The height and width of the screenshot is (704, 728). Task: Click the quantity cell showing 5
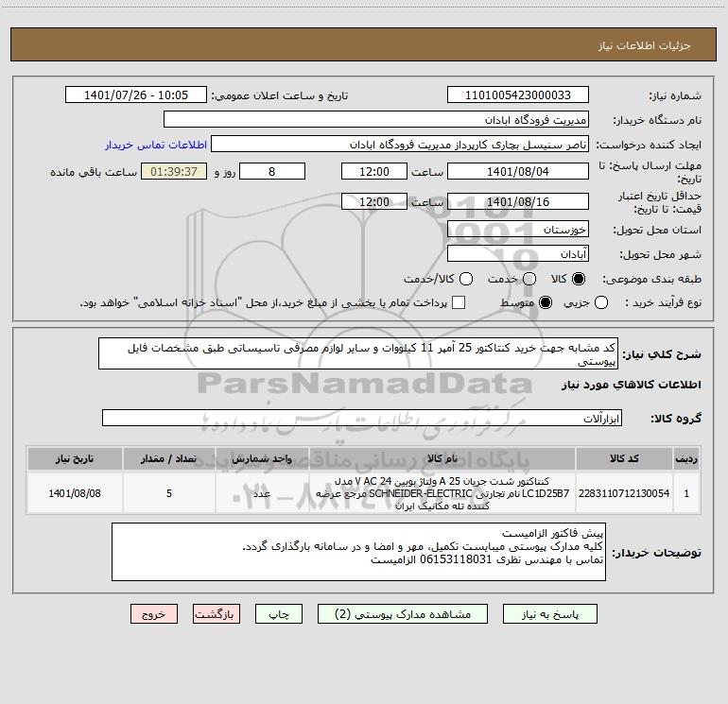[169, 493]
